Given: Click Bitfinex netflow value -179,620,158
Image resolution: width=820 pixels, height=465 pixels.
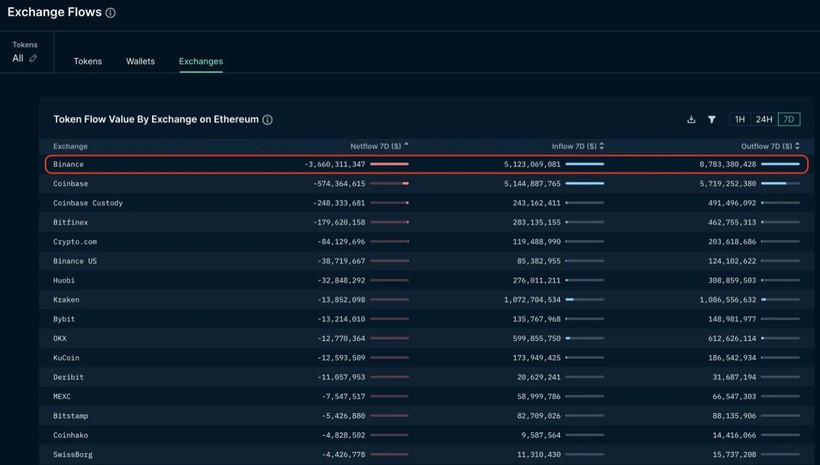Looking at the screenshot, I should [339, 222].
